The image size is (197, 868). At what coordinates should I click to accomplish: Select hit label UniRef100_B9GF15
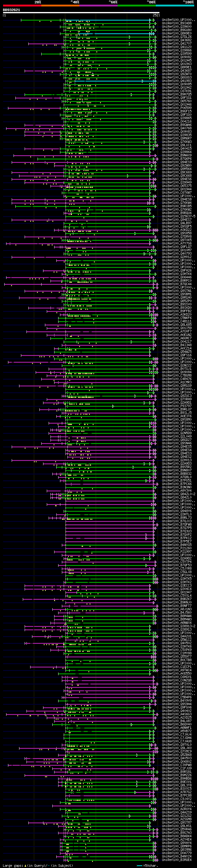point(177,111)
